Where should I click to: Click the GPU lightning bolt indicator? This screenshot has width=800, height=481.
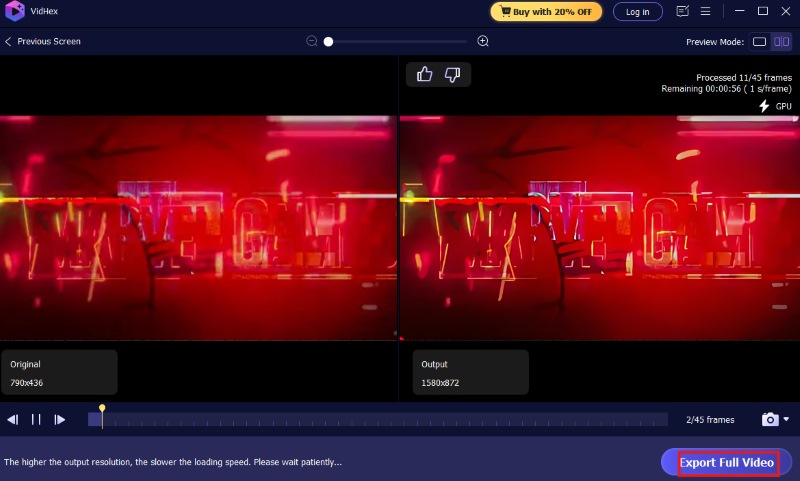(764, 106)
